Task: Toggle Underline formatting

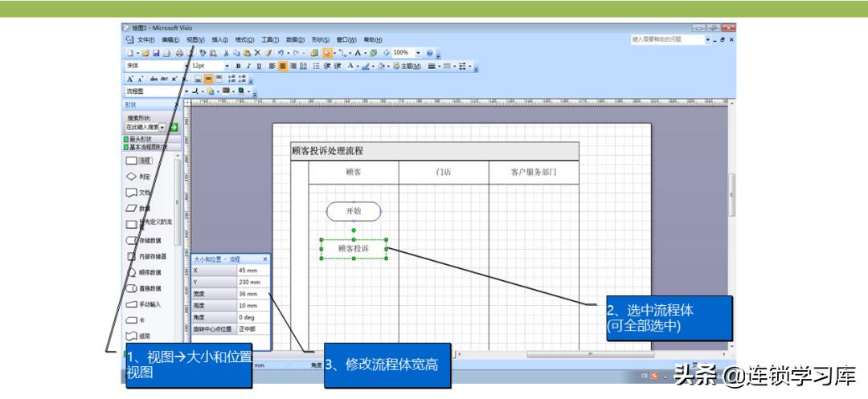Action: 259,66
